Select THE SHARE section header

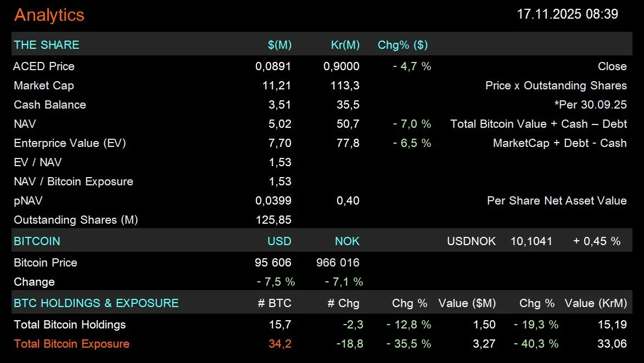pyautogui.click(x=47, y=45)
